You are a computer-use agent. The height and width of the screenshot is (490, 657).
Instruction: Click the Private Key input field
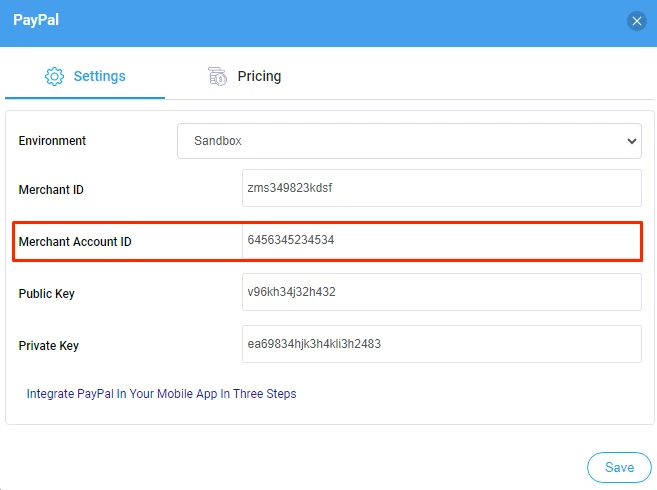click(442, 344)
